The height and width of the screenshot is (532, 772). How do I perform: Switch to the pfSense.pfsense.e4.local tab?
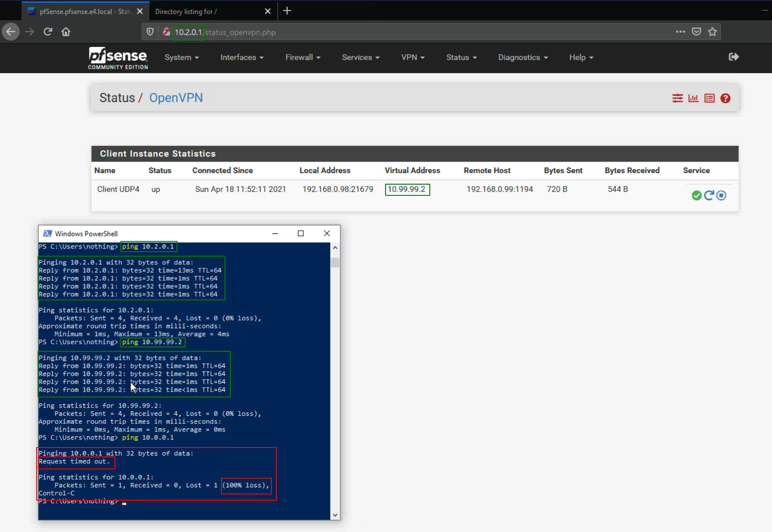pyautogui.click(x=85, y=11)
